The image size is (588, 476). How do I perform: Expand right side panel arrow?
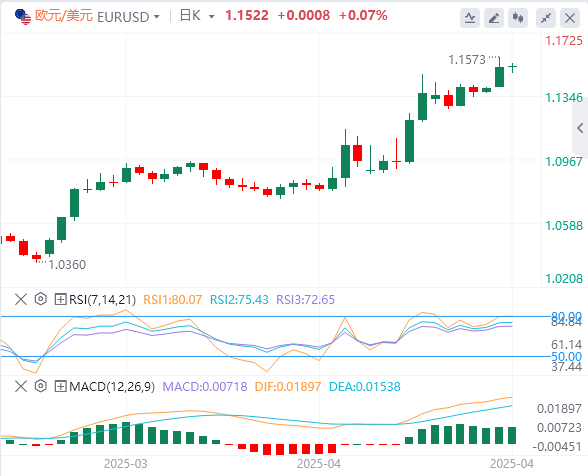click(x=580, y=128)
